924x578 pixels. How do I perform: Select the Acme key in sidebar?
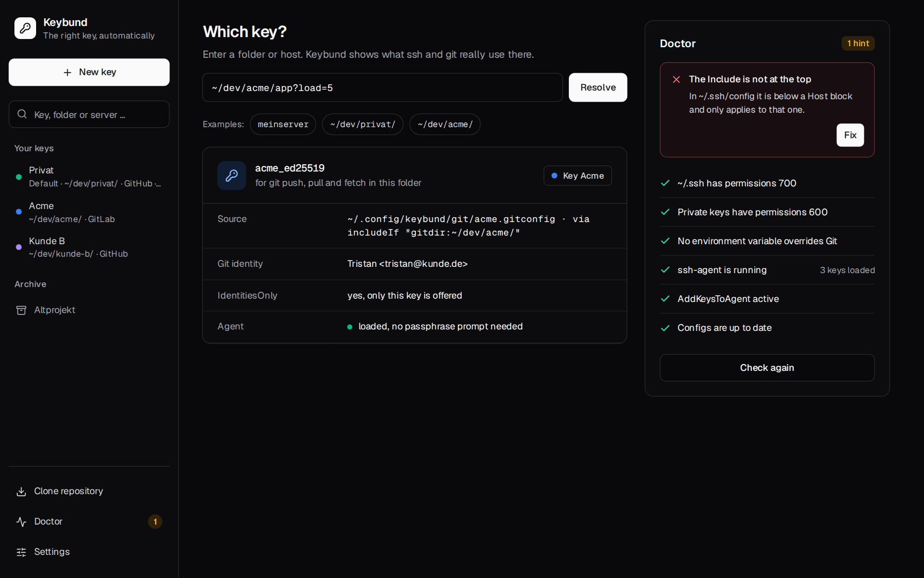89,212
